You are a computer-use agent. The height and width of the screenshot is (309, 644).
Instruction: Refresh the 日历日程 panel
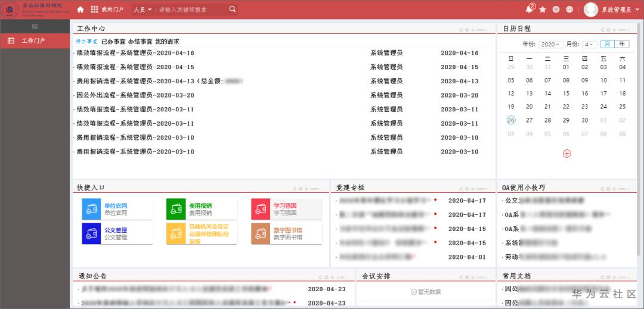click(602, 30)
